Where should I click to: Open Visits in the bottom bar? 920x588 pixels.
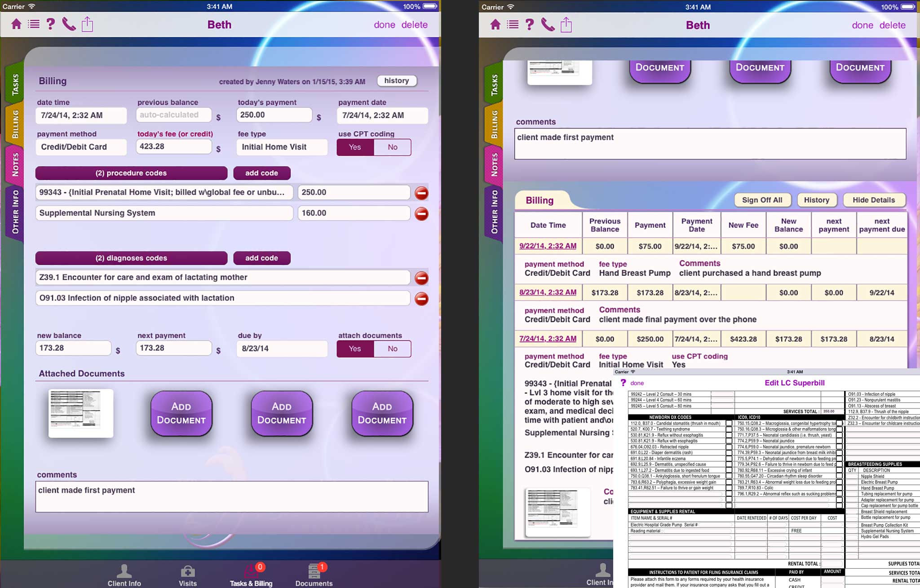188,576
